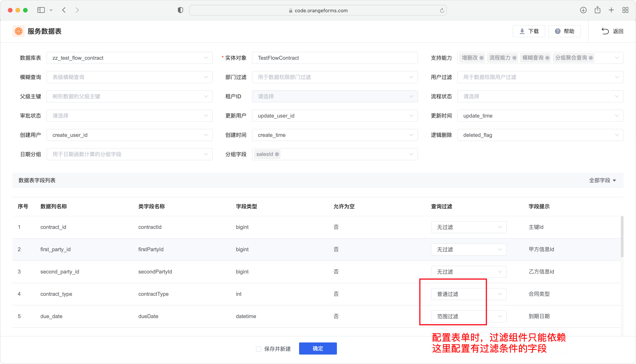Click the secondPartyId cell
The height and width of the screenshot is (364, 636).
click(155, 272)
